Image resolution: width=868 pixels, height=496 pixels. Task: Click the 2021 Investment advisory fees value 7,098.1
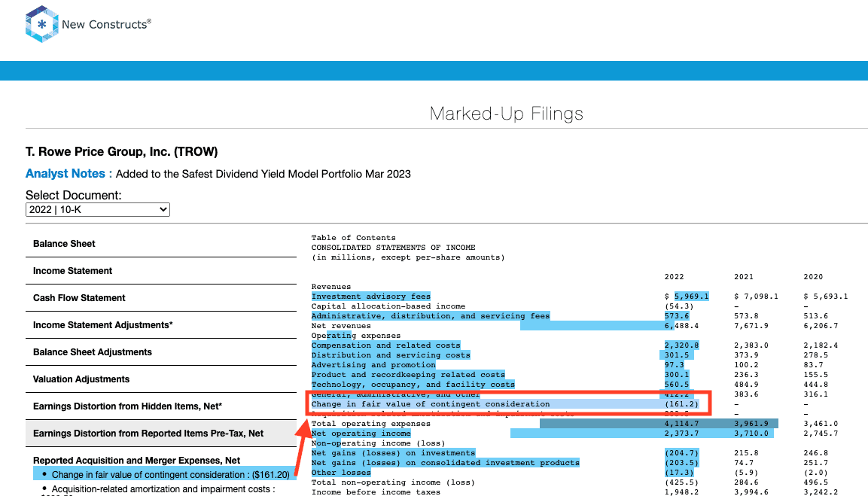[756, 297]
